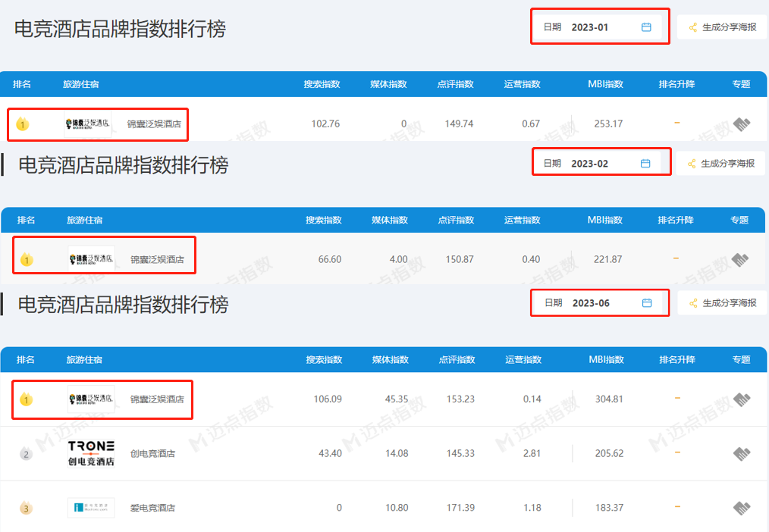Open the 爱电竞酒店 brand name link
This screenshot has width=769, height=532.
(x=152, y=508)
